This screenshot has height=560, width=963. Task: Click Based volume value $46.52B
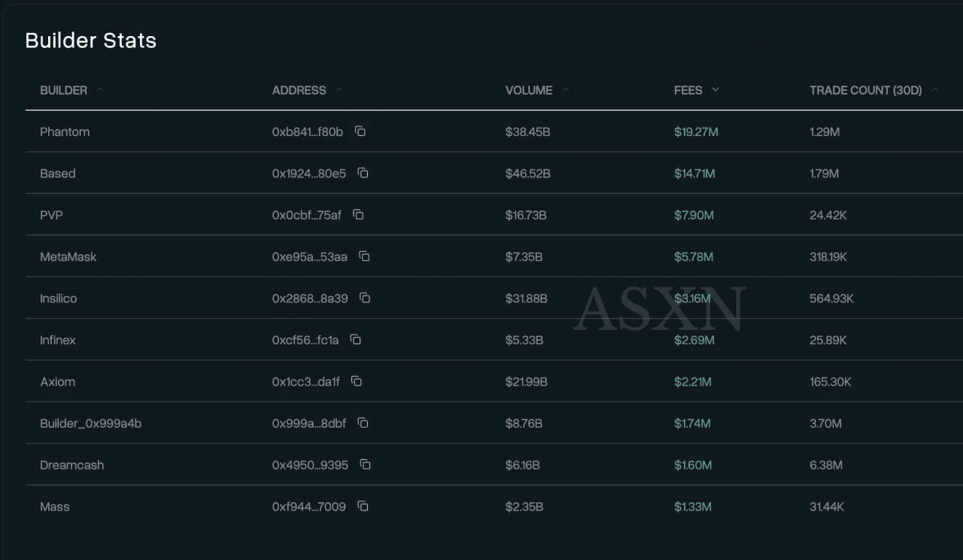pyautogui.click(x=527, y=174)
